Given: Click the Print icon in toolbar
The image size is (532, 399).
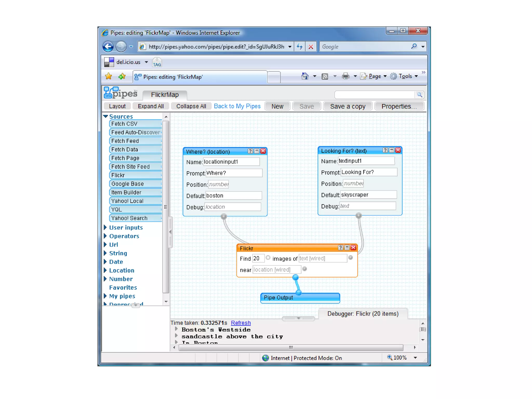Looking at the screenshot, I should 345,76.
